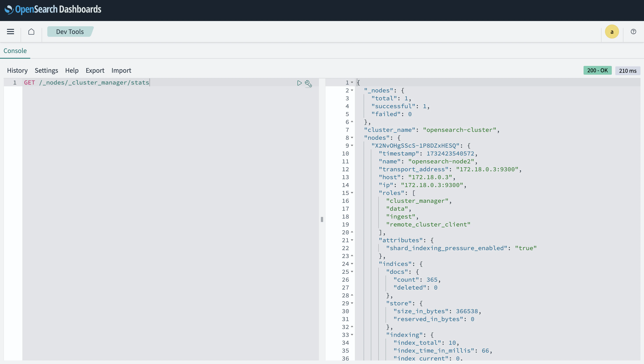Click the "transport_address" key
Screen dimensions: 644x364
414,169
